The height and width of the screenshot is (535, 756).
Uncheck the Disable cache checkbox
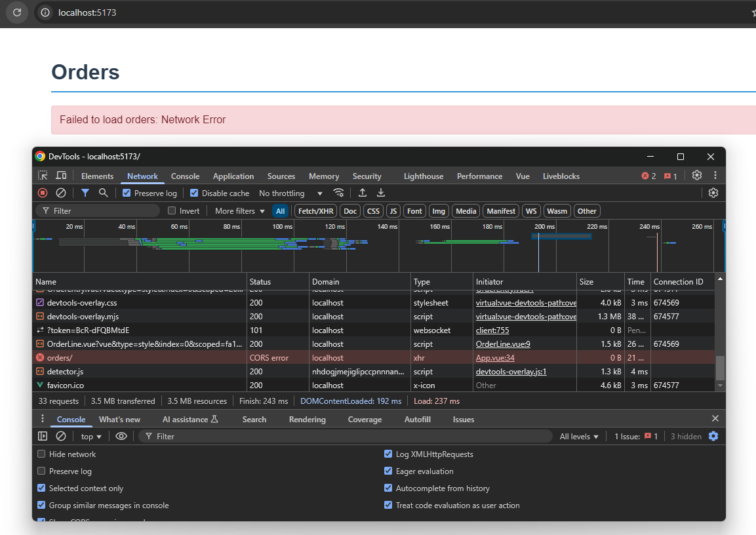(194, 193)
